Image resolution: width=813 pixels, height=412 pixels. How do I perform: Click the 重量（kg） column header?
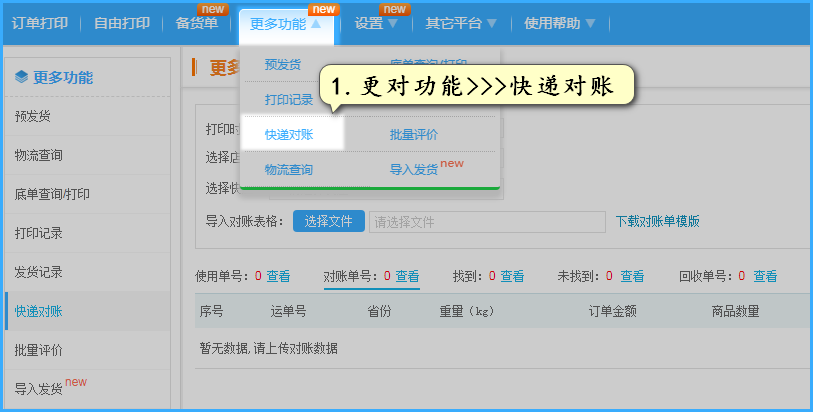pos(467,311)
